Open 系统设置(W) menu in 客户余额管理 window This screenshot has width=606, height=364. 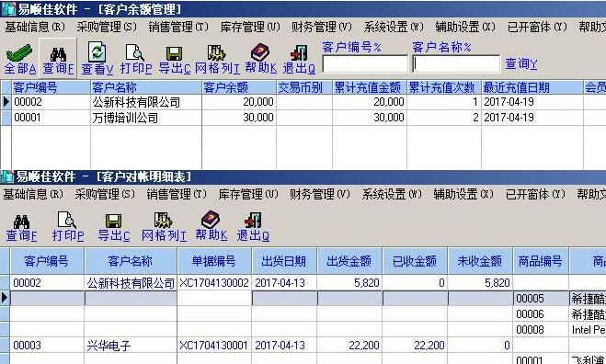(394, 27)
